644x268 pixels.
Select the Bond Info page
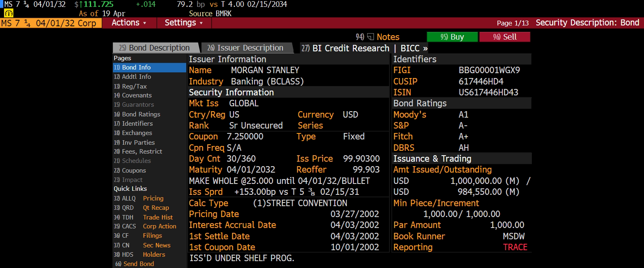[149, 68]
